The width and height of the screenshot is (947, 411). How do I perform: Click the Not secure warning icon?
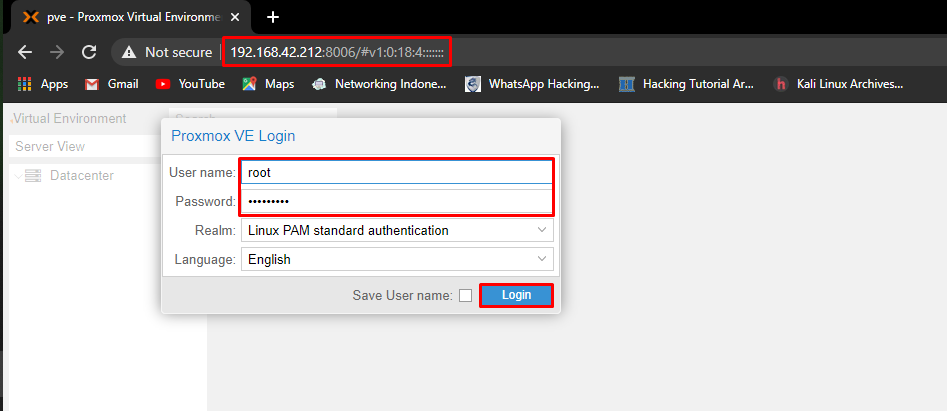click(129, 53)
